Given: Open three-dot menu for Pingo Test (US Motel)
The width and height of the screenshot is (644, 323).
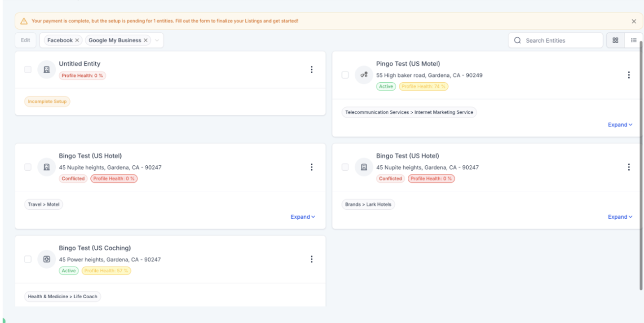Looking at the screenshot, I should tap(629, 75).
